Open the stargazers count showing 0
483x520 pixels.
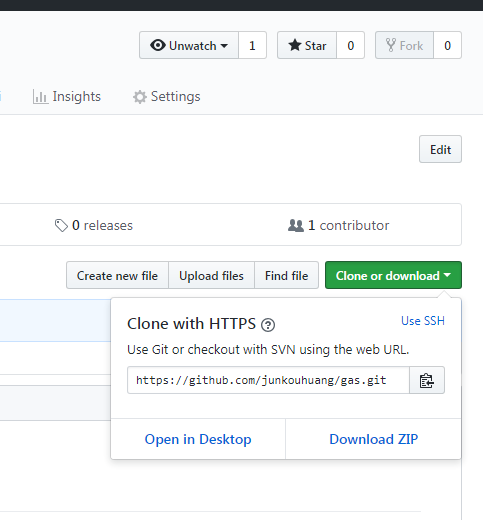(350, 45)
